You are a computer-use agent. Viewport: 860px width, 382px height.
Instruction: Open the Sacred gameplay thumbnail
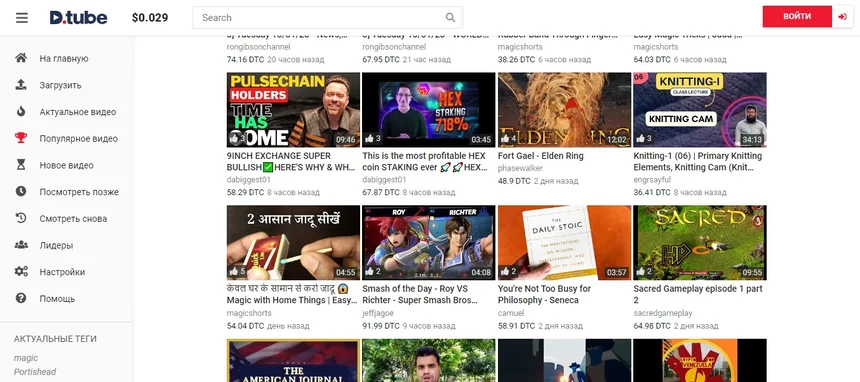coord(700,243)
